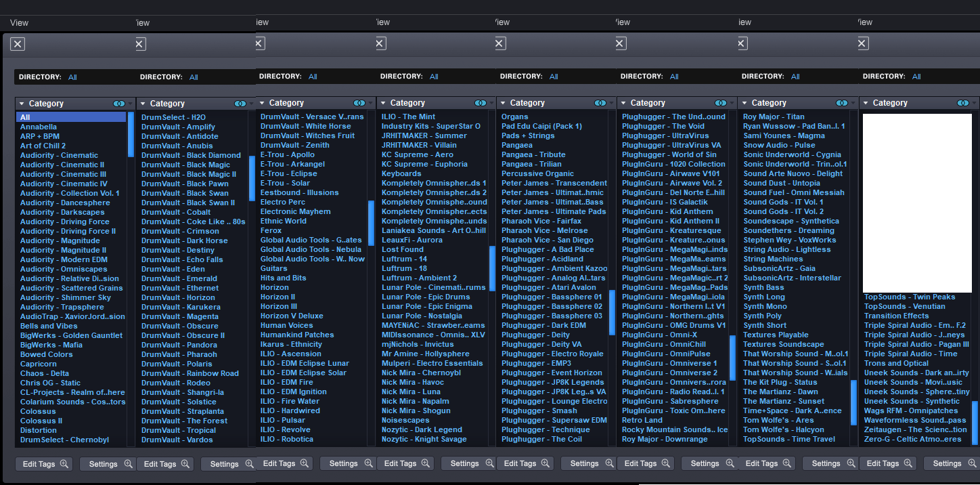Select the Keyboards category
Image resolution: width=980 pixels, height=485 pixels.
(x=401, y=173)
